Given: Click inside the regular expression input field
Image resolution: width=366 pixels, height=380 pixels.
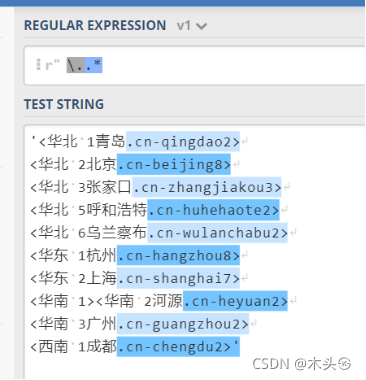Looking at the screenshot, I should (195, 65).
